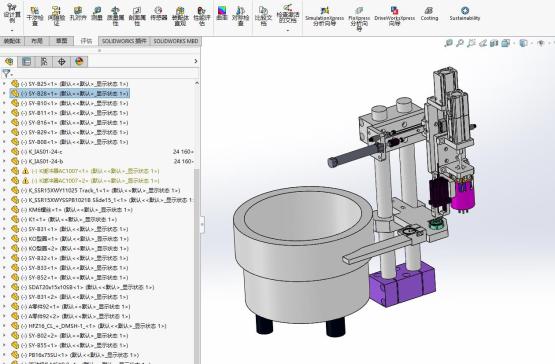This screenshot has height=364, width=555.
Task: Collapse the left panel via splitter handle
Action: click(x=202, y=224)
